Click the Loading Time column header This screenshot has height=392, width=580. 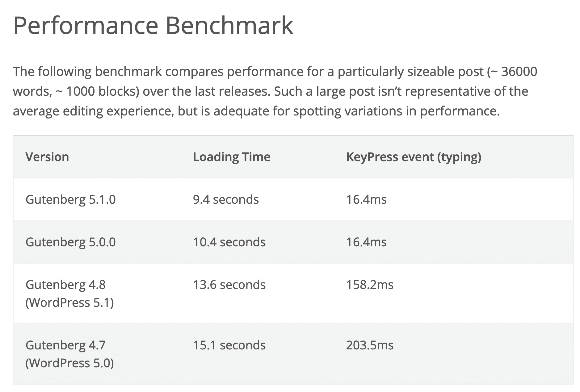(x=232, y=157)
